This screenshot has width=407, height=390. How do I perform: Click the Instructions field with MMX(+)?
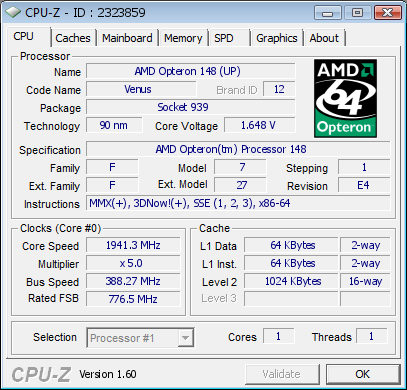pos(238,203)
